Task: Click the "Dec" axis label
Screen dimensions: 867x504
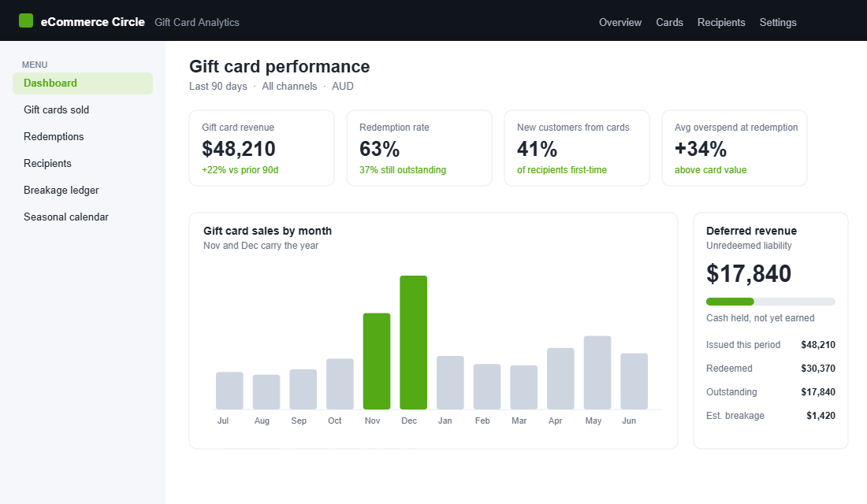Action: point(409,421)
